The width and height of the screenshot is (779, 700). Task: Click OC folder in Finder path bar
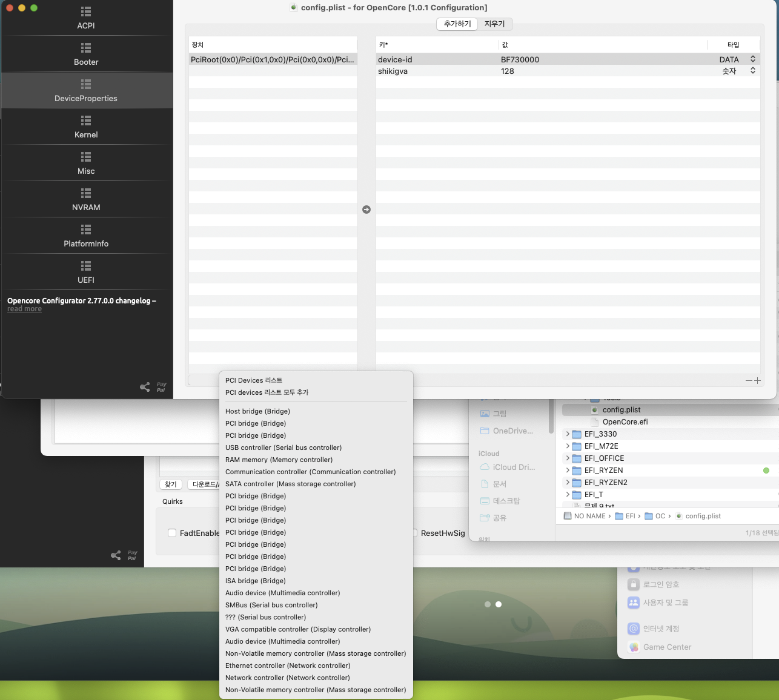(655, 516)
